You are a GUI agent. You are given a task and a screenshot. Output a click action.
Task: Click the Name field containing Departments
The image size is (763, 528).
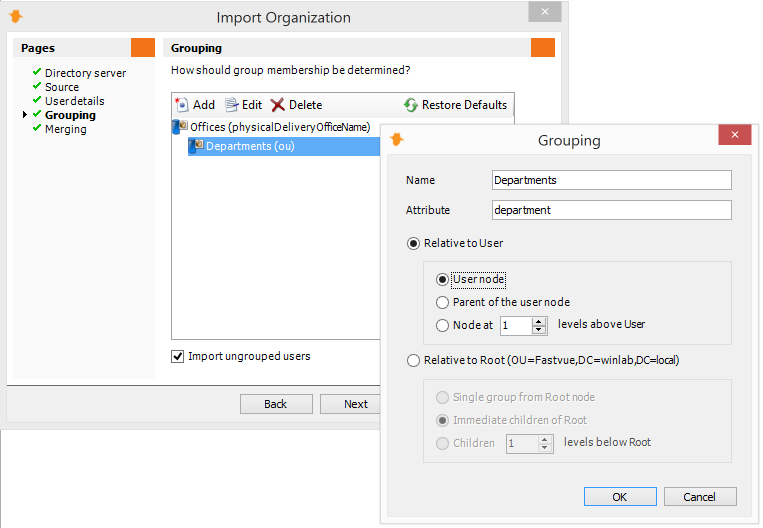pyautogui.click(x=612, y=180)
